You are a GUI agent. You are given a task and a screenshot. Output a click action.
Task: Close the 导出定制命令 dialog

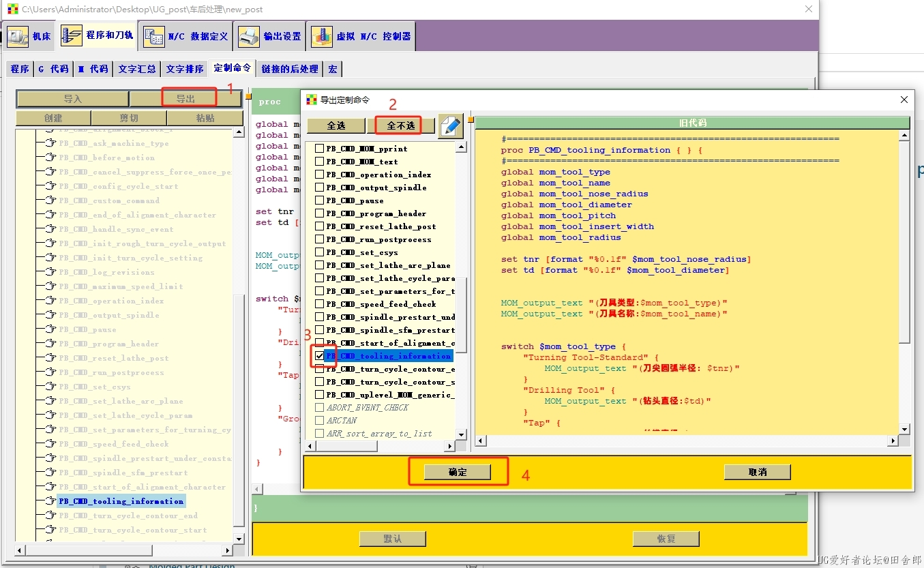(x=904, y=100)
